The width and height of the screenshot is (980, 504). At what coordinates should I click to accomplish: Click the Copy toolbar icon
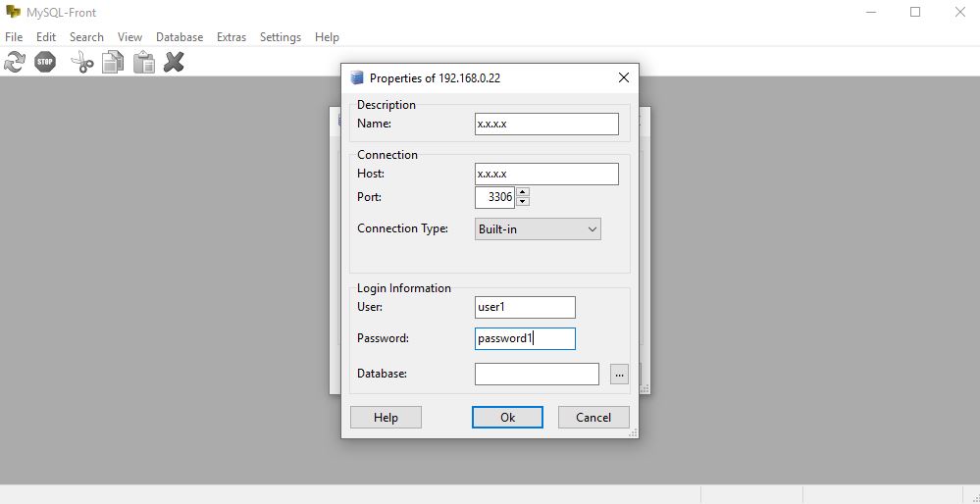tap(113, 62)
